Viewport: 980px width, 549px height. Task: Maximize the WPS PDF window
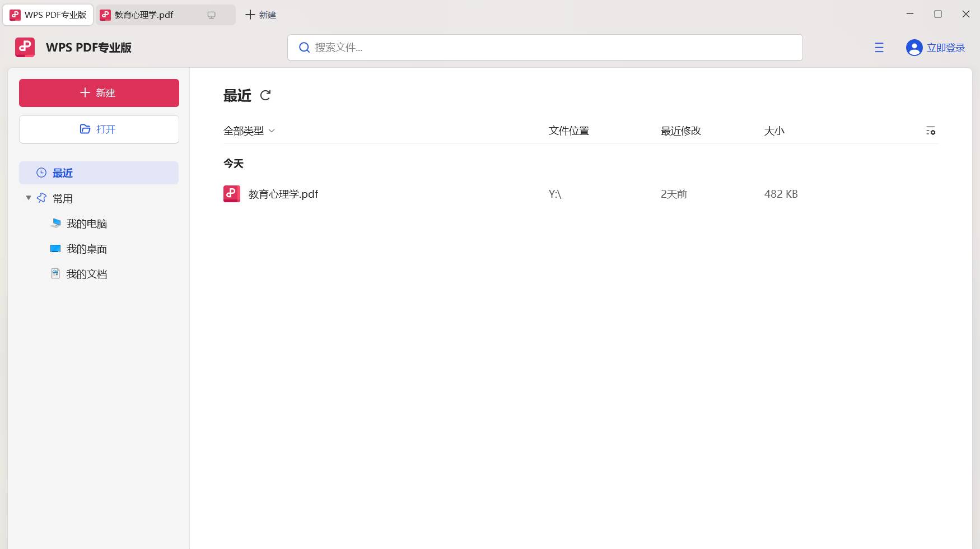[x=938, y=14]
